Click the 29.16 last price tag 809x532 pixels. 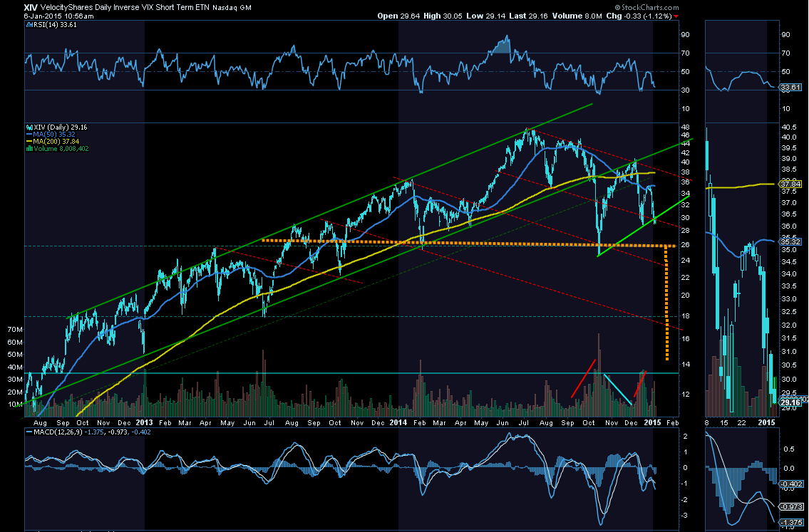[x=790, y=402]
